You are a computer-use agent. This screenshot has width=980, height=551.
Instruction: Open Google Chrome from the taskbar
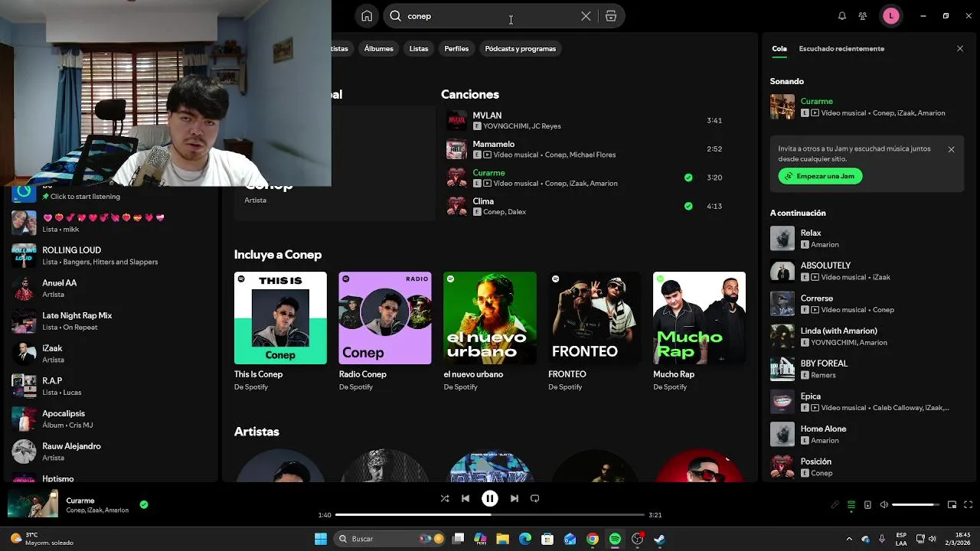tap(593, 539)
